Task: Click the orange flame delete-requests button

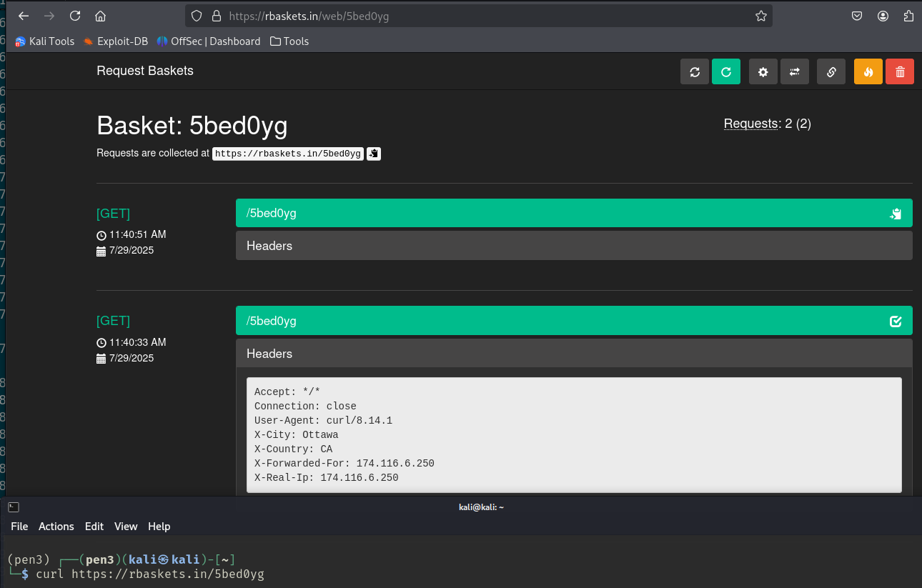Action: pos(868,71)
